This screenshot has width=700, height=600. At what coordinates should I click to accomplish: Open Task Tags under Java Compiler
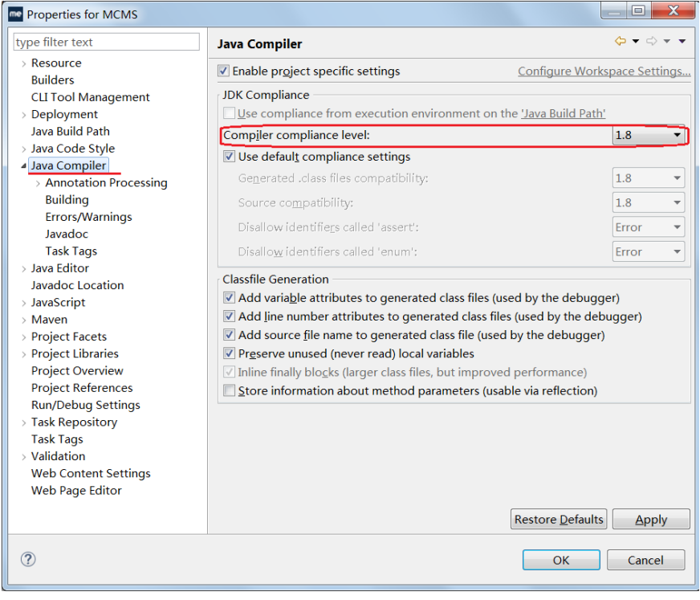[71, 251]
